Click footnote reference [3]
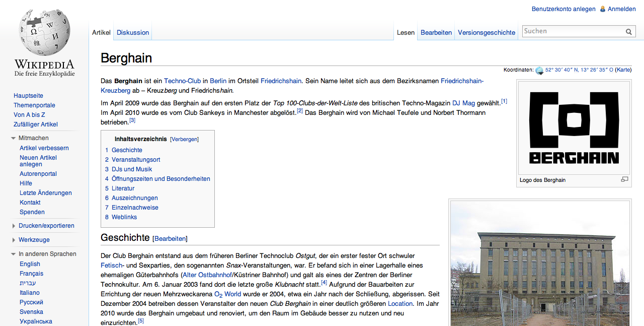The width and height of the screenshot is (644, 326). point(132,120)
